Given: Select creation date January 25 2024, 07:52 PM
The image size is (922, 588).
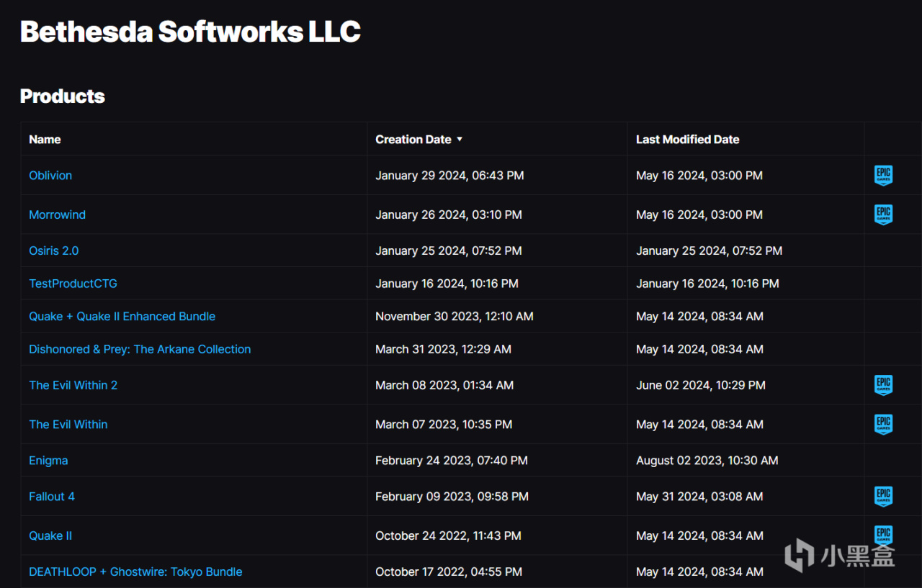Looking at the screenshot, I should click(449, 250).
